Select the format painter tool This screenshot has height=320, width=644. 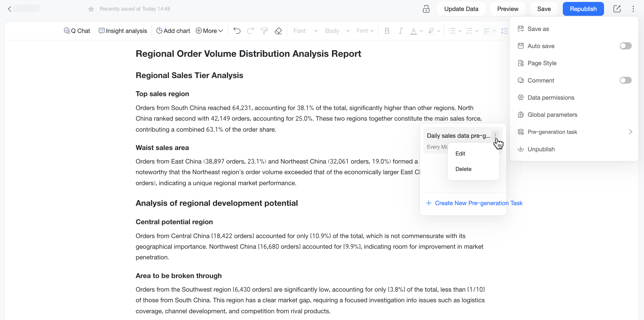click(264, 31)
